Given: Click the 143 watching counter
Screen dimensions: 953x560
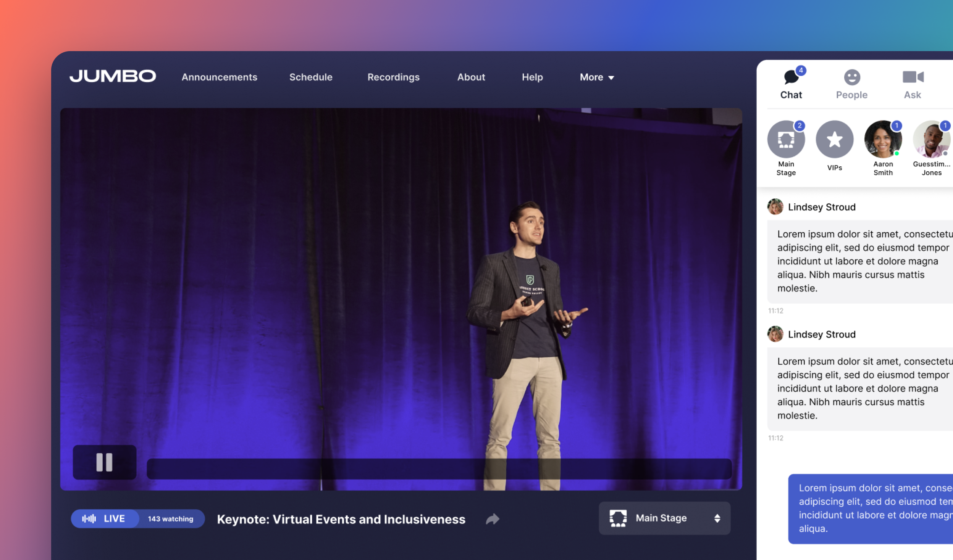Looking at the screenshot, I should tap(171, 519).
